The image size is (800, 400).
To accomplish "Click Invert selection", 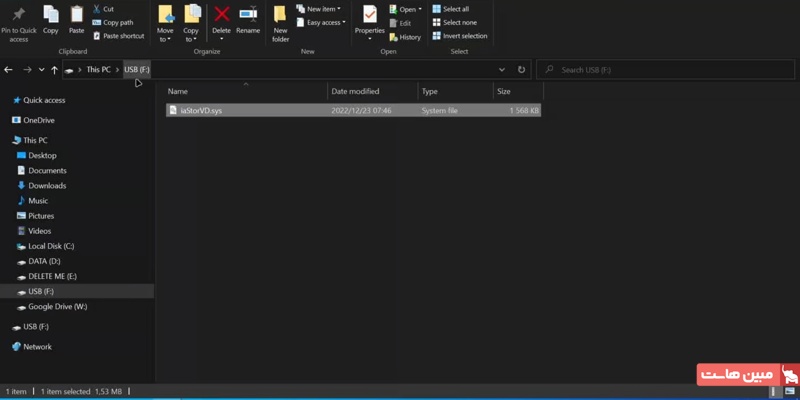I will coord(460,36).
